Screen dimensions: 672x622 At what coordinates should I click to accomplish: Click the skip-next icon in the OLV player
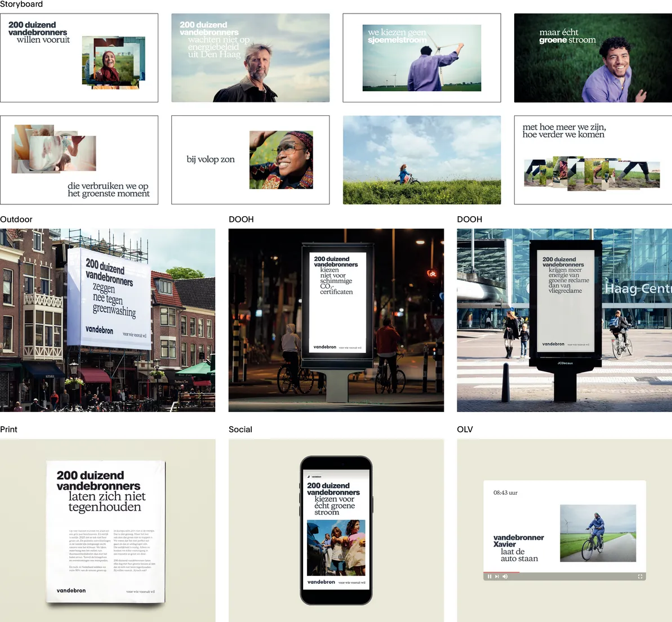click(497, 576)
